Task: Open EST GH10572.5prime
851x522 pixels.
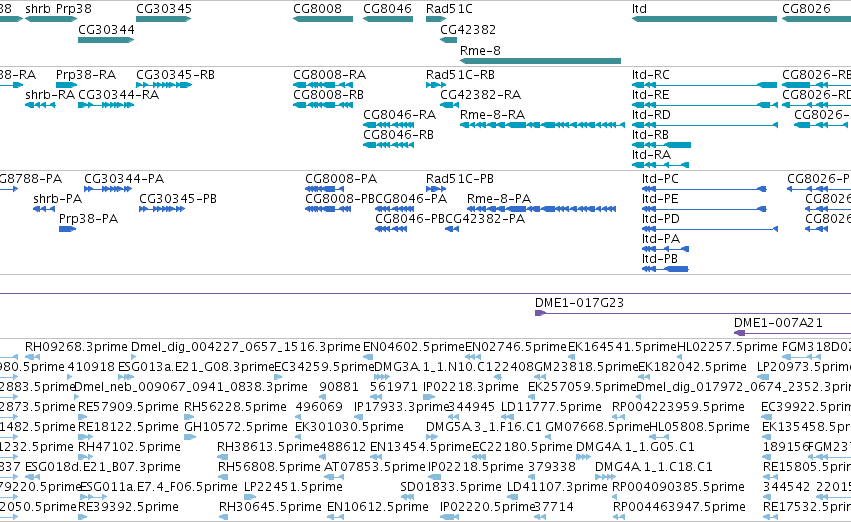Action: pyautogui.click(x=190, y=437)
